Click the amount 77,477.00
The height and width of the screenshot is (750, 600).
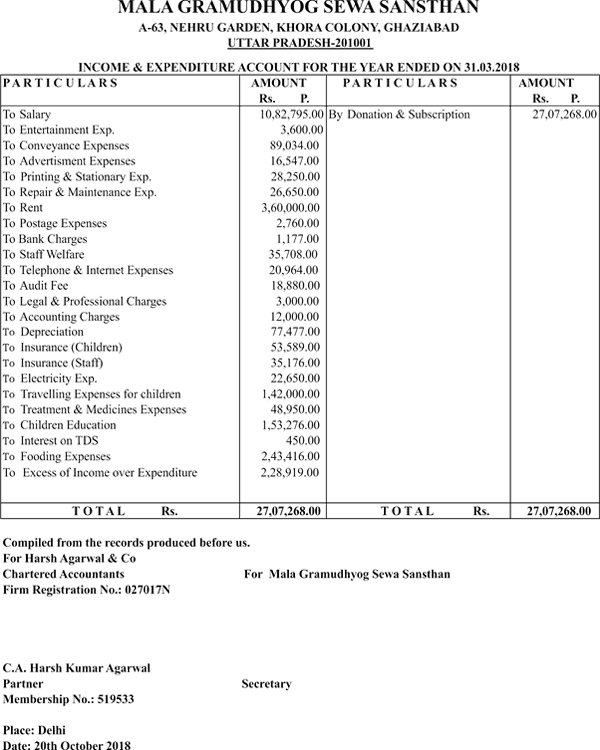click(x=295, y=332)
